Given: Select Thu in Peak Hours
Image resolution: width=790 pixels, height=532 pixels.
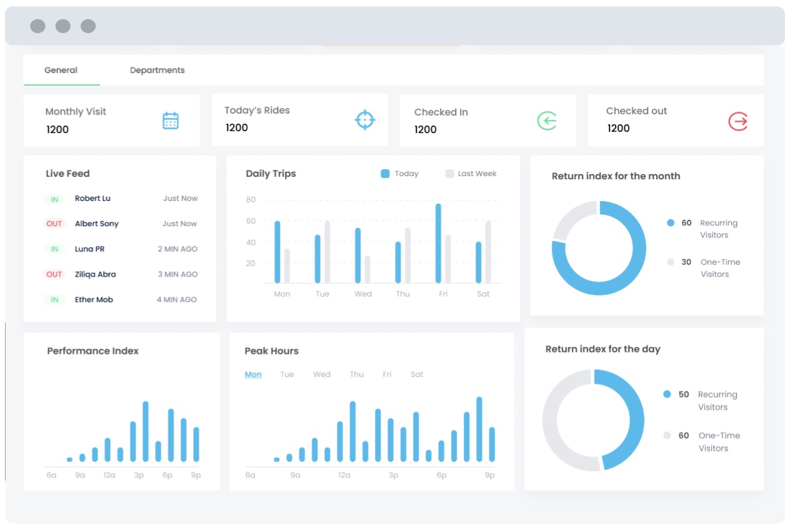Looking at the screenshot, I should tap(357, 375).
